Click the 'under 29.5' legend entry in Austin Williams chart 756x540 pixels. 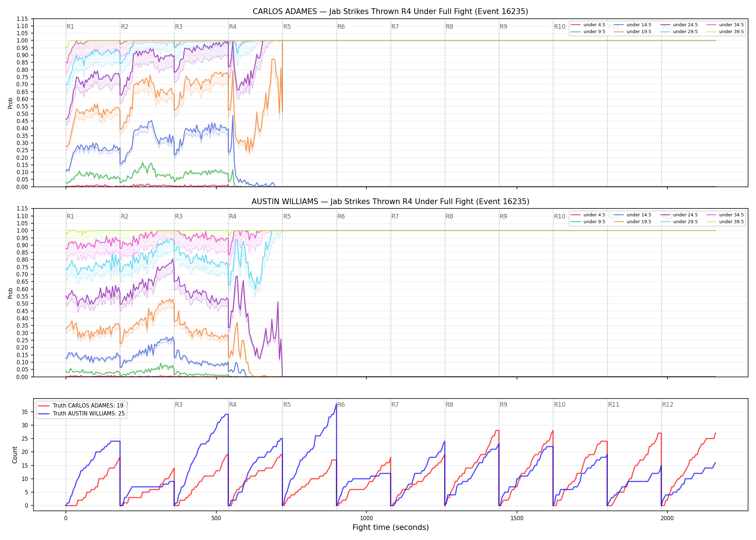pos(679,222)
